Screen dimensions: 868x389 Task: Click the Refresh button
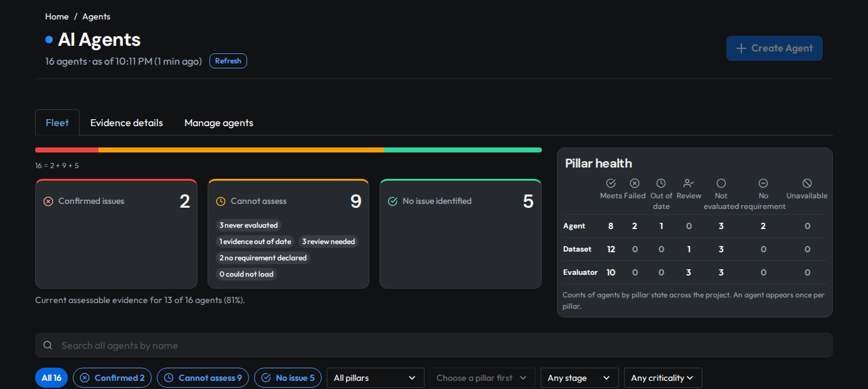[228, 61]
